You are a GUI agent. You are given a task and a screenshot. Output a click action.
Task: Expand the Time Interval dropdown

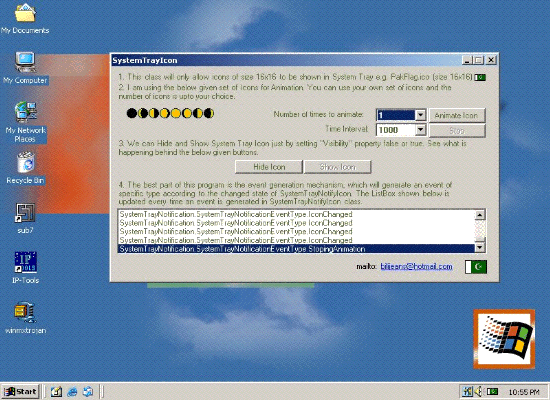420,130
